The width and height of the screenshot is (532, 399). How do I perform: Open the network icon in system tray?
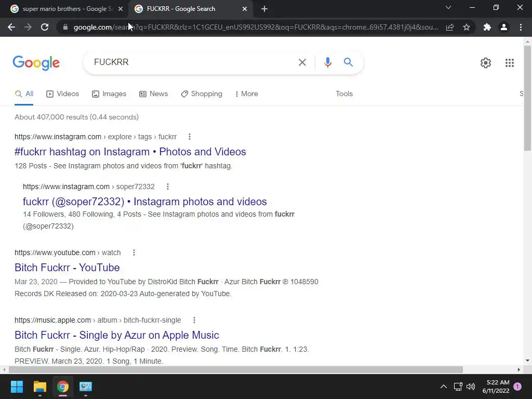tap(458, 387)
